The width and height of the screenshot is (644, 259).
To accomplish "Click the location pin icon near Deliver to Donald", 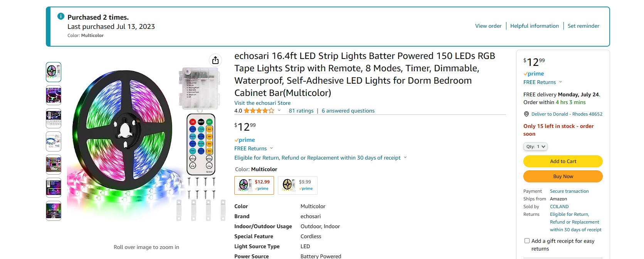I will 526,114.
